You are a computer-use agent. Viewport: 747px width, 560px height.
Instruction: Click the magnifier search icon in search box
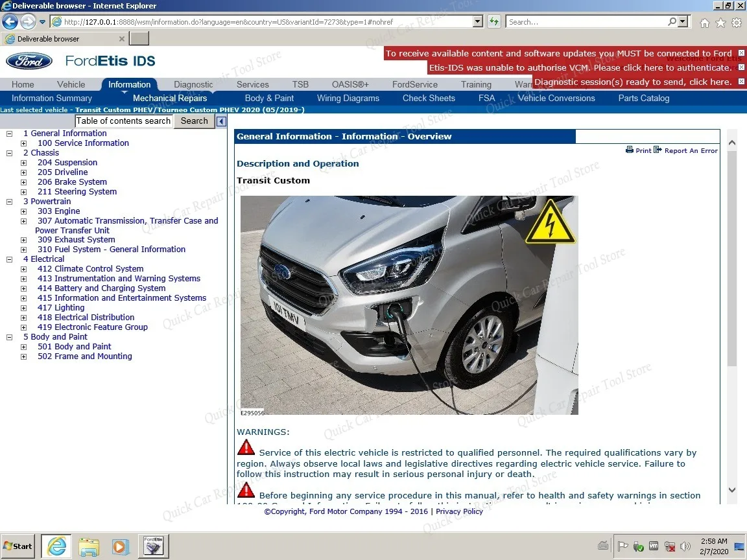coord(672,21)
